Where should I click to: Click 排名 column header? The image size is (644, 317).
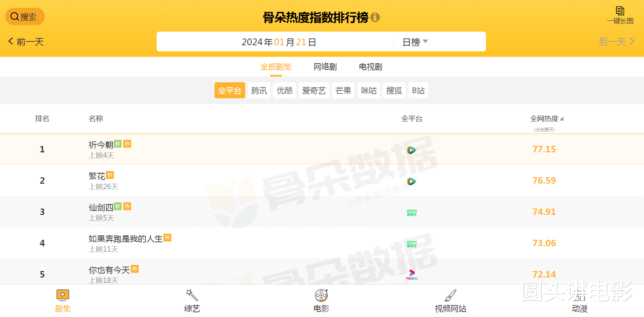[x=42, y=119]
